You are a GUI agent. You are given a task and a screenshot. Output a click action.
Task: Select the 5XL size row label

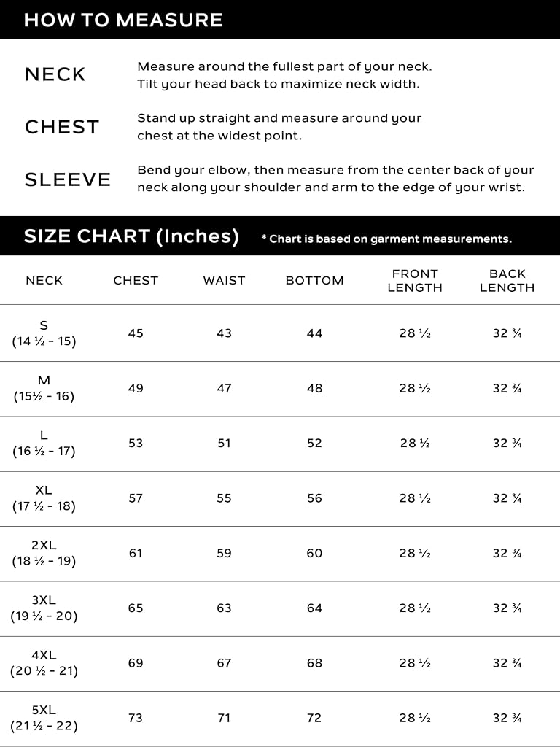pos(44,718)
